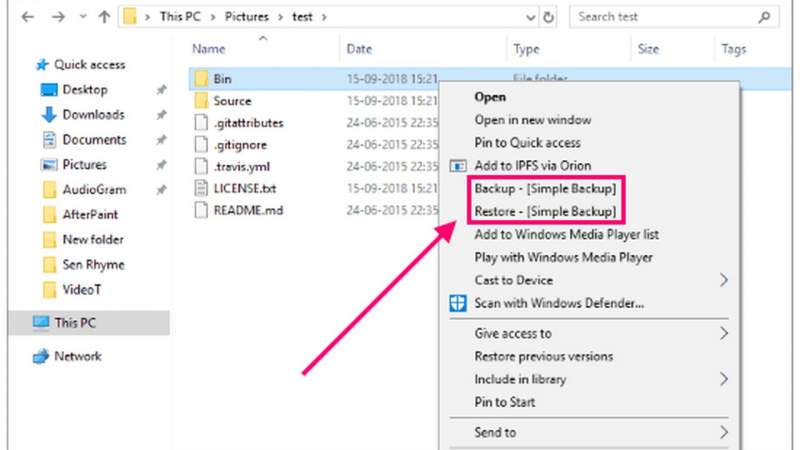
Task: Go up one folder level
Action: pyautogui.click(x=105, y=17)
